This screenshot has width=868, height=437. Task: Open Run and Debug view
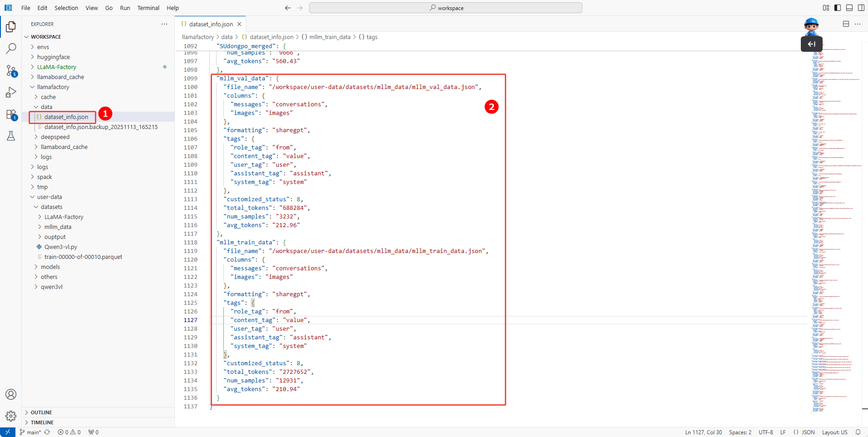click(11, 93)
